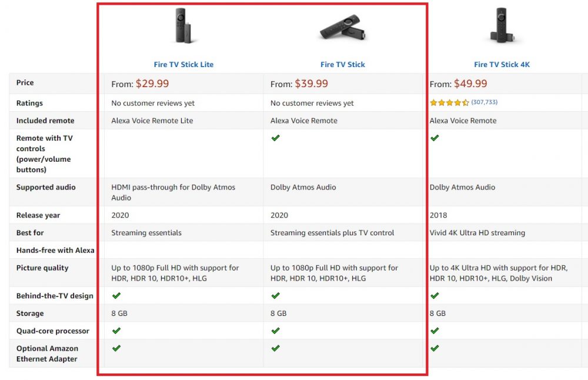
Task: Click Fire TV Stick's Behind-the-TV design checkmark
Action: coord(276,296)
